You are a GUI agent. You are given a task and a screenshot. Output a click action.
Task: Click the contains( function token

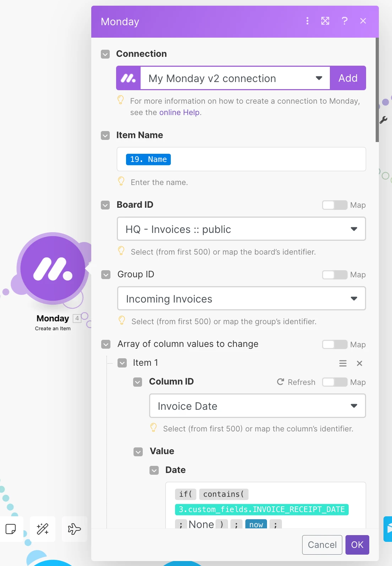point(224,494)
